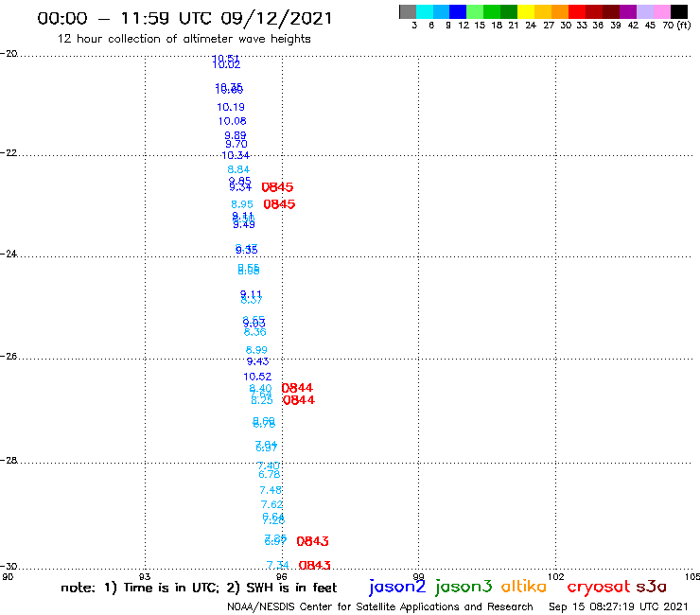The image size is (700, 615).
Task: Click the 0845 time label beside 8.95
Action: pyautogui.click(x=279, y=204)
